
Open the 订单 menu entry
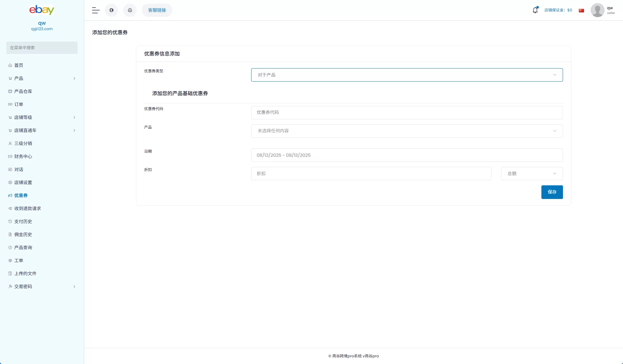coord(18,104)
